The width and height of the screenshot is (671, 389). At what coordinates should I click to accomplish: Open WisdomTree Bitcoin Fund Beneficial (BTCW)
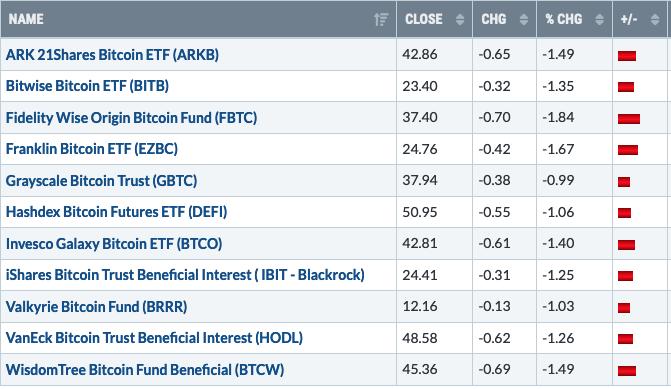tap(145, 369)
